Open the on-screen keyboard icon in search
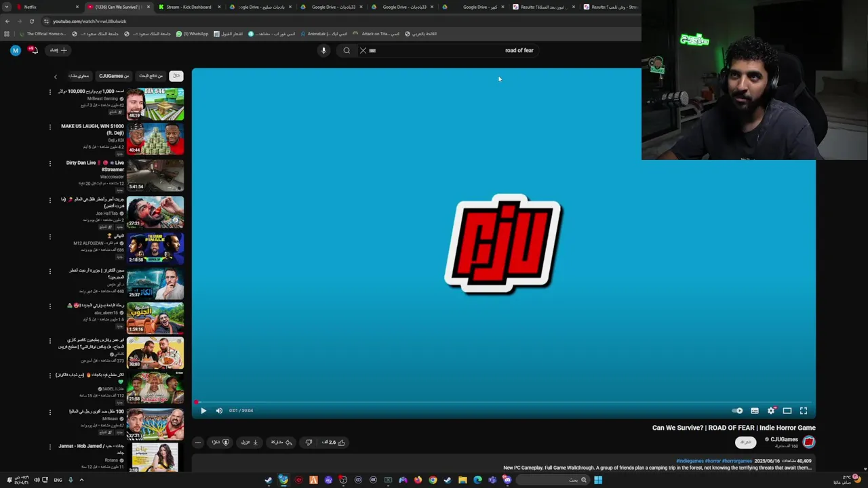The image size is (868, 488). 372,50
